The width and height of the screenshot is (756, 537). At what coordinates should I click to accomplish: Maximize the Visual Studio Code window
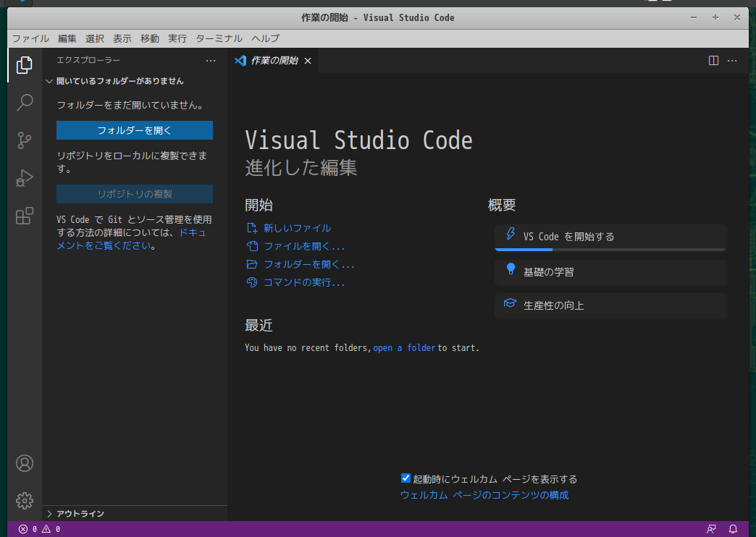coord(715,17)
